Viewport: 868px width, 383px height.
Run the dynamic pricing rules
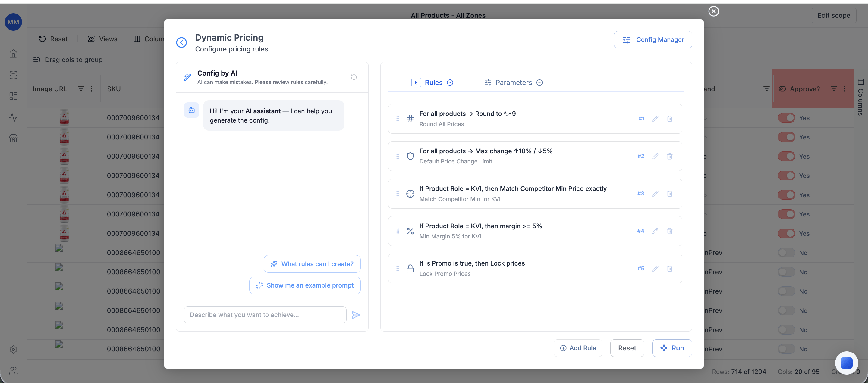pos(672,348)
